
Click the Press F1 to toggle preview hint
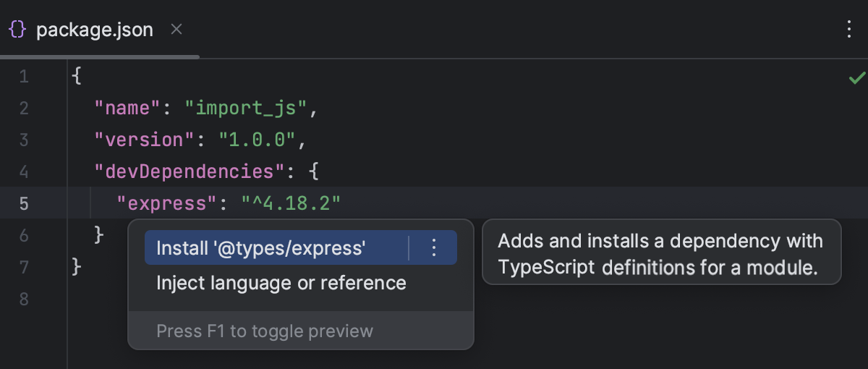coord(265,331)
